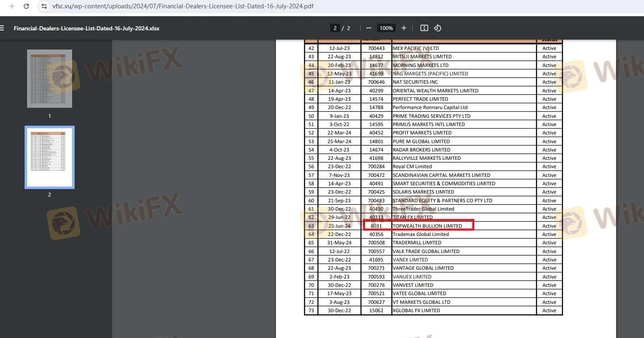Screen dimensions: 644x338
Task: Click the fit to page icon
Action: click(424, 28)
